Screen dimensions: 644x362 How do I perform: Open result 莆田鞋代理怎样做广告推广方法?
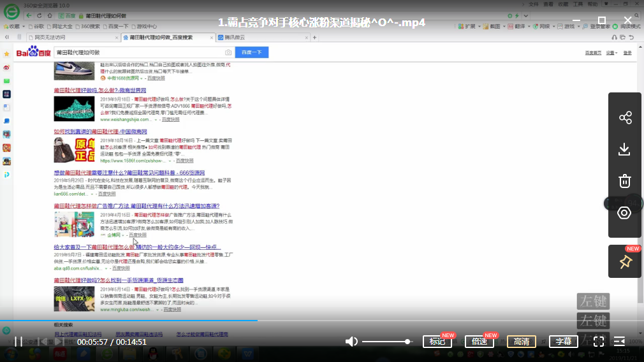point(136,206)
